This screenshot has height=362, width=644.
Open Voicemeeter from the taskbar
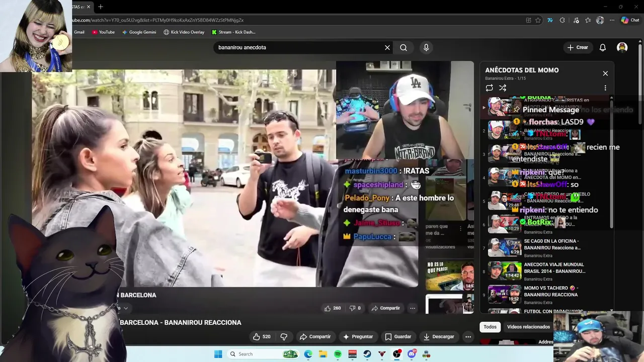click(x=353, y=354)
